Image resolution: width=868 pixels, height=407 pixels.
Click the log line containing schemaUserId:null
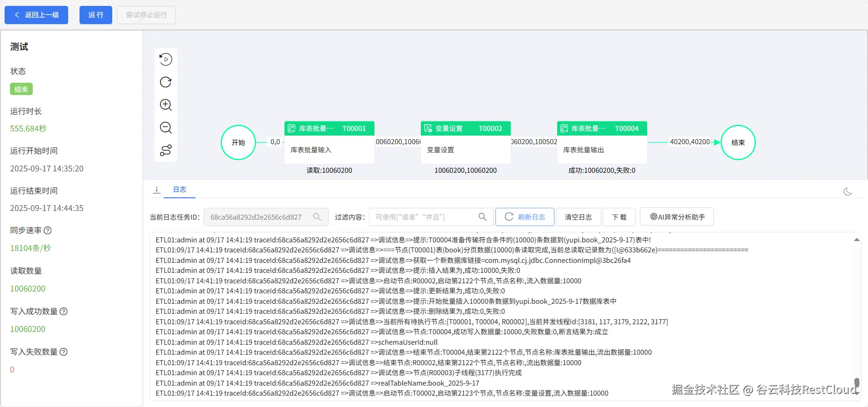tap(297, 342)
